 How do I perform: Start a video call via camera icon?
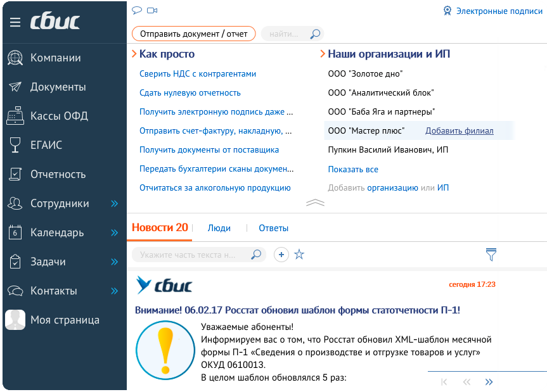pos(152,11)
